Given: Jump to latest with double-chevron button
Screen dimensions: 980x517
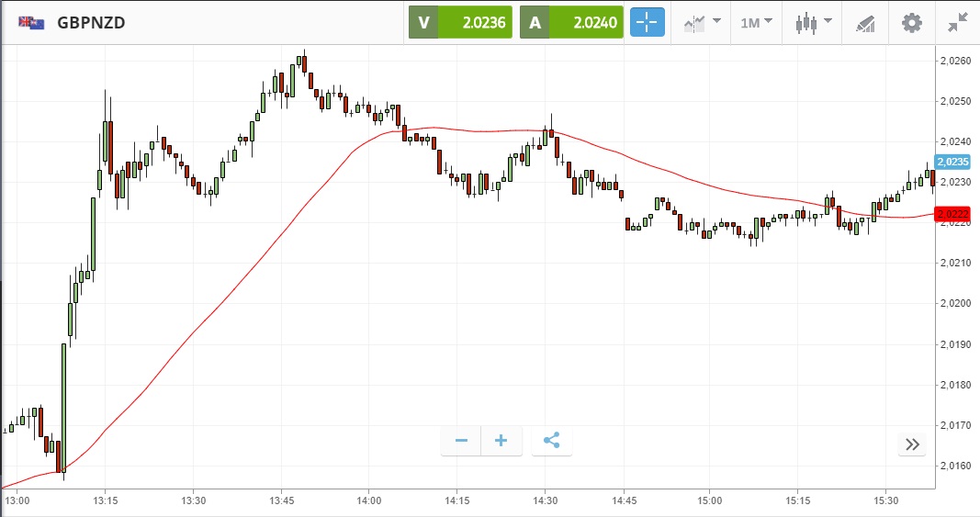Looking at the screenshot, I should (x=912, y=444).
